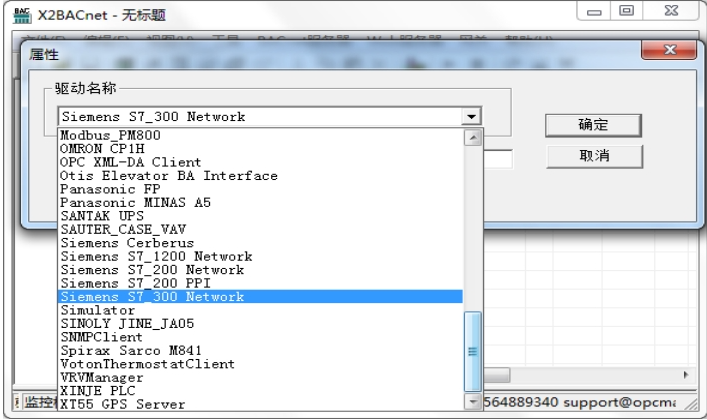Minimize the X2BACnet main window
The width and height of the screenshot is (707, 420).
click(594, 11)
